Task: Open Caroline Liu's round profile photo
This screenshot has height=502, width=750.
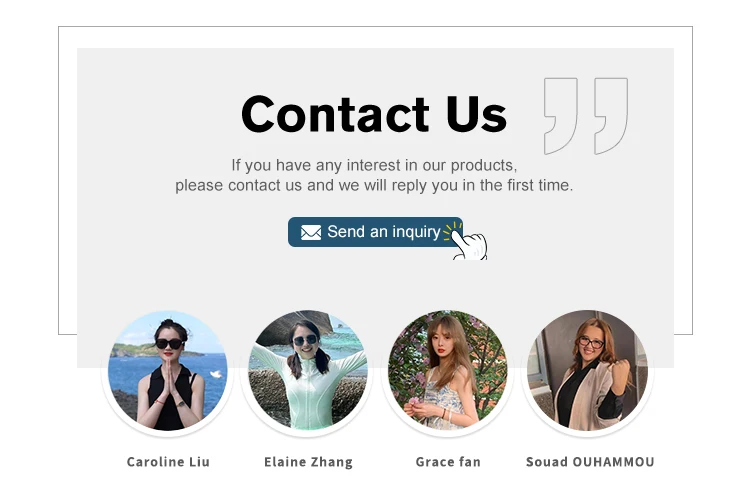Action: pos(167,371)
